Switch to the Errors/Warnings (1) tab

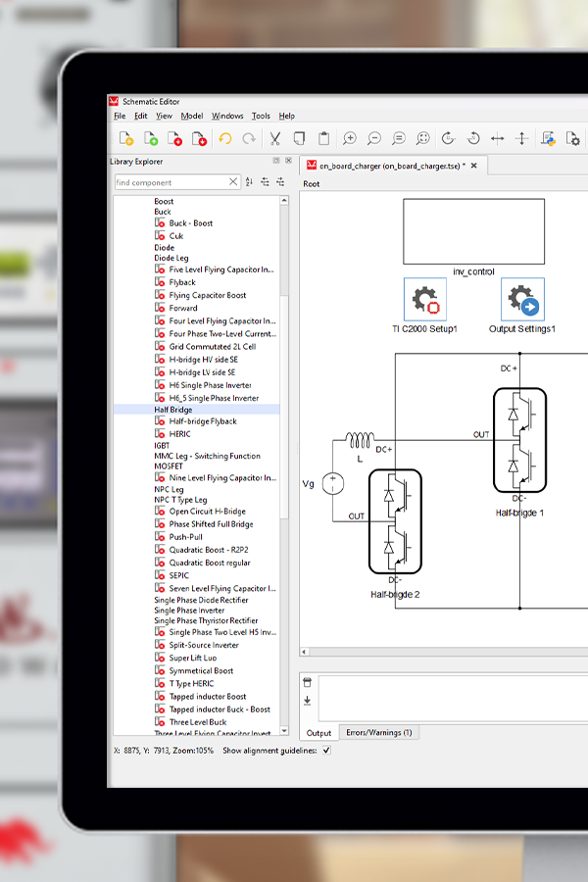pyautogui.click(x=378, y=732)
